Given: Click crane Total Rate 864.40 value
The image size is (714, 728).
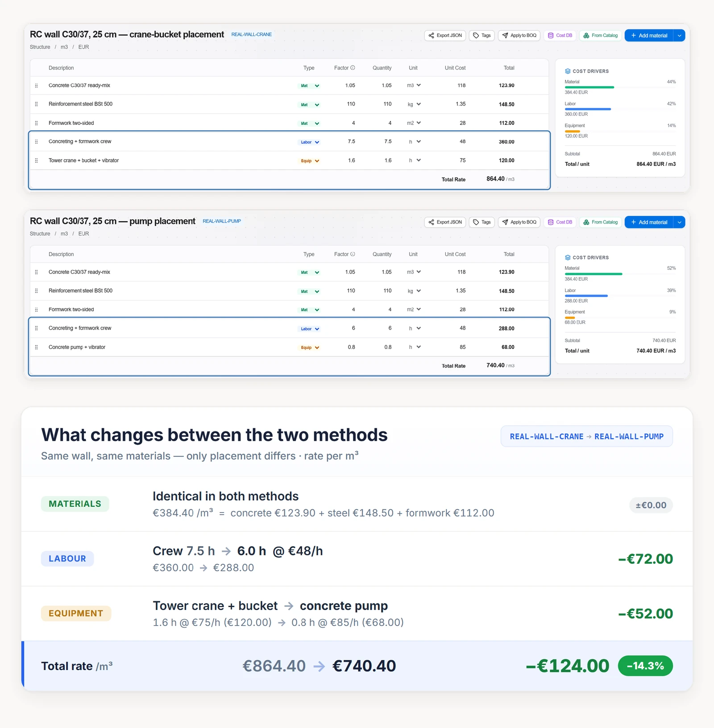Looking at the screenshot, I should coord(495,179).
